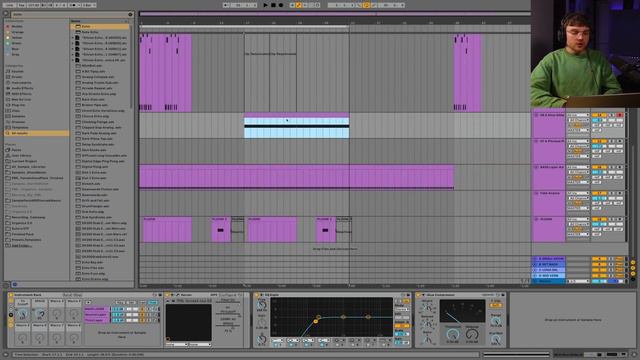Open first track's input type dropdown

click(578, 116)
